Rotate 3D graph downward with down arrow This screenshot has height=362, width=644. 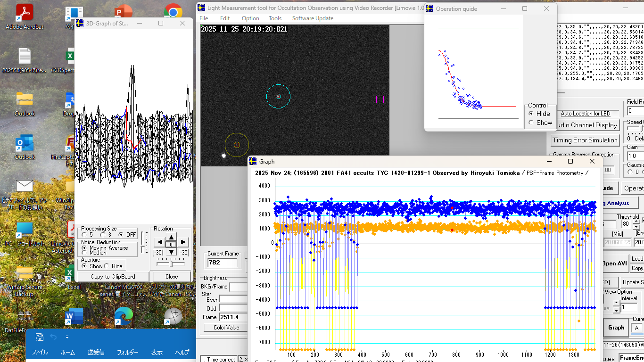click(171, 252)
